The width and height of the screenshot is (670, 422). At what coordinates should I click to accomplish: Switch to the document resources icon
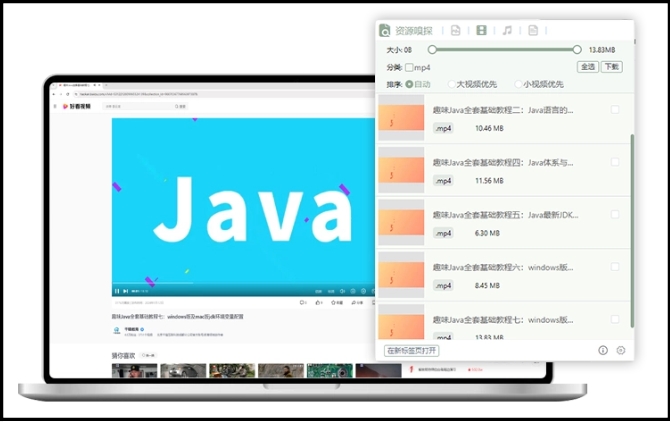(x=533, y=30)
